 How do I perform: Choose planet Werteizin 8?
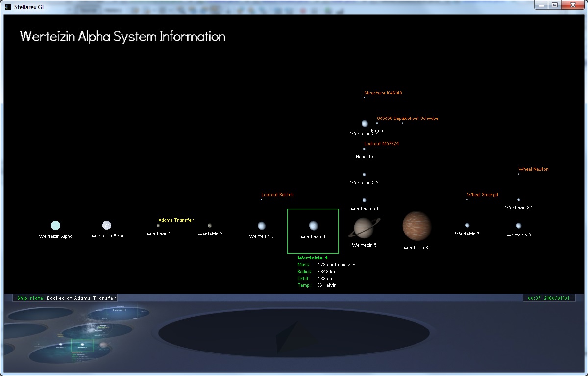518,226
